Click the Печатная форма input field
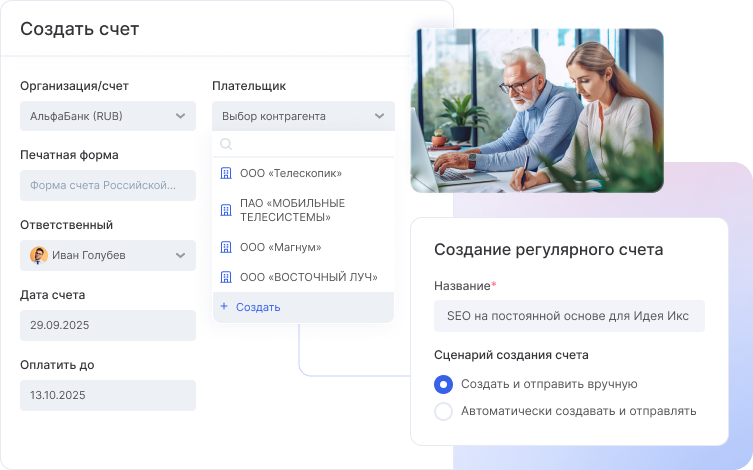 point(108,185)
